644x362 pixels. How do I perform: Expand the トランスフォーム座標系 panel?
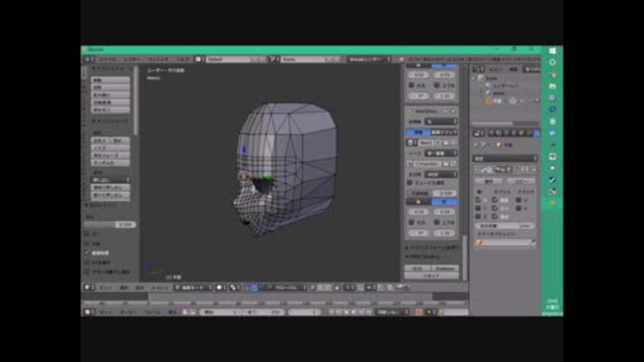433,247
